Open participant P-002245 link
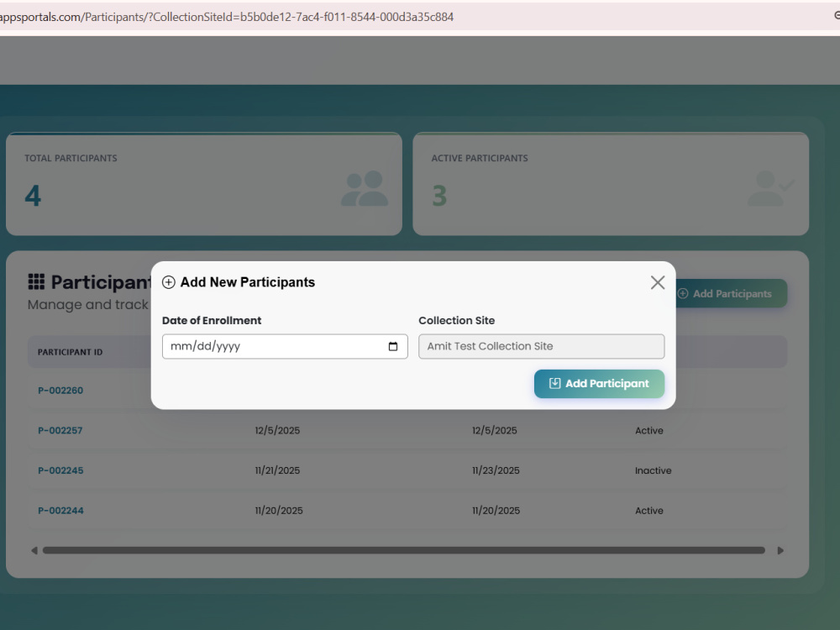Viewport: 840px width, 630px height. point(60,471)
